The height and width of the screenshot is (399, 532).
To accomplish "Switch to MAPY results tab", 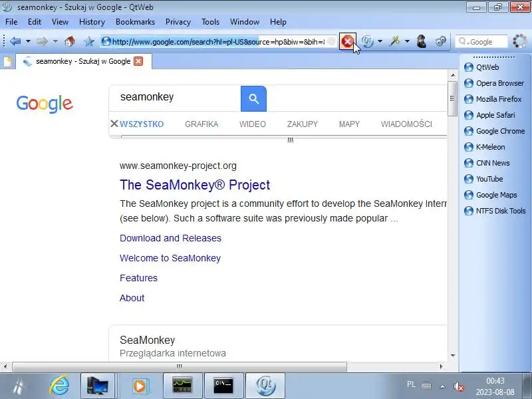I will coord(349,124).
